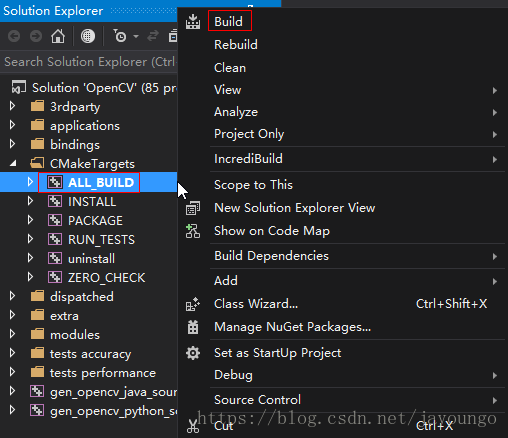Select the ALL_BUILD tree item
This screenshot has height=438, width=508.
pos(89,182)
